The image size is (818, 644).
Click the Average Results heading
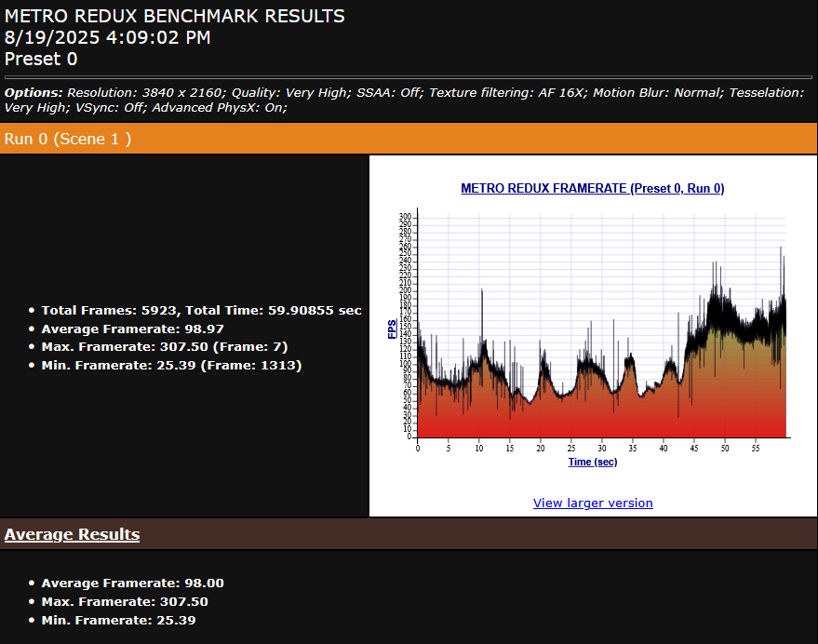point(72,534)
